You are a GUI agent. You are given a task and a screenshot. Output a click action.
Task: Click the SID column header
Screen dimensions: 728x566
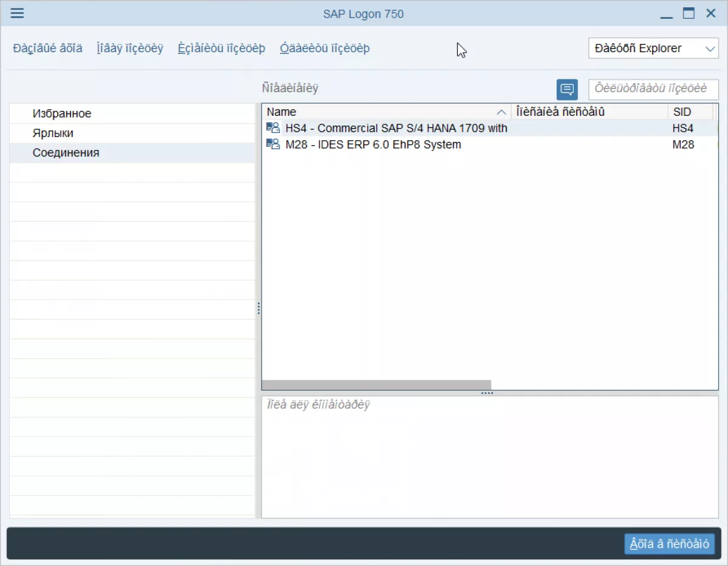coord(691,112)
